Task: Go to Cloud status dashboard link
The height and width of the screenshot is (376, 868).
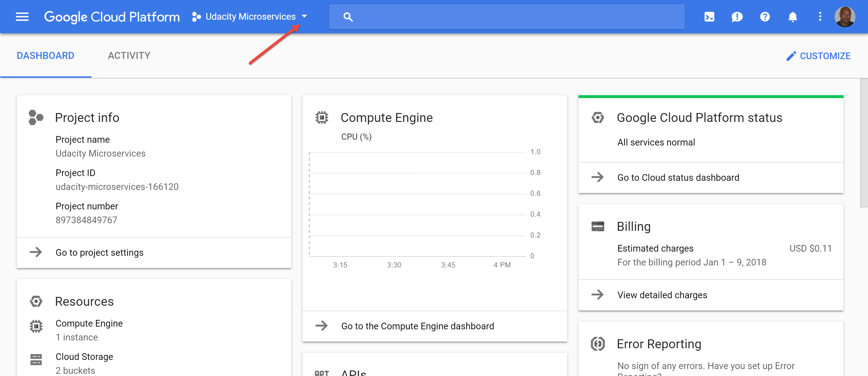Action: click(x=678, y=178)
